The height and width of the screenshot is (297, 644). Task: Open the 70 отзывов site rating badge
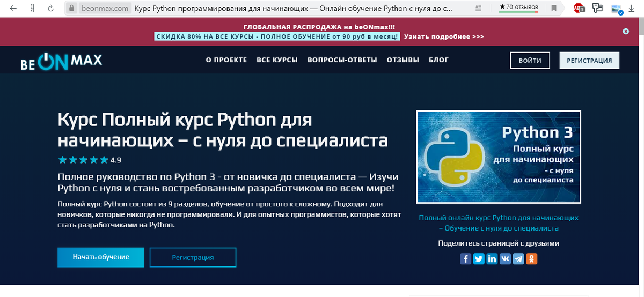coord(518,8)
